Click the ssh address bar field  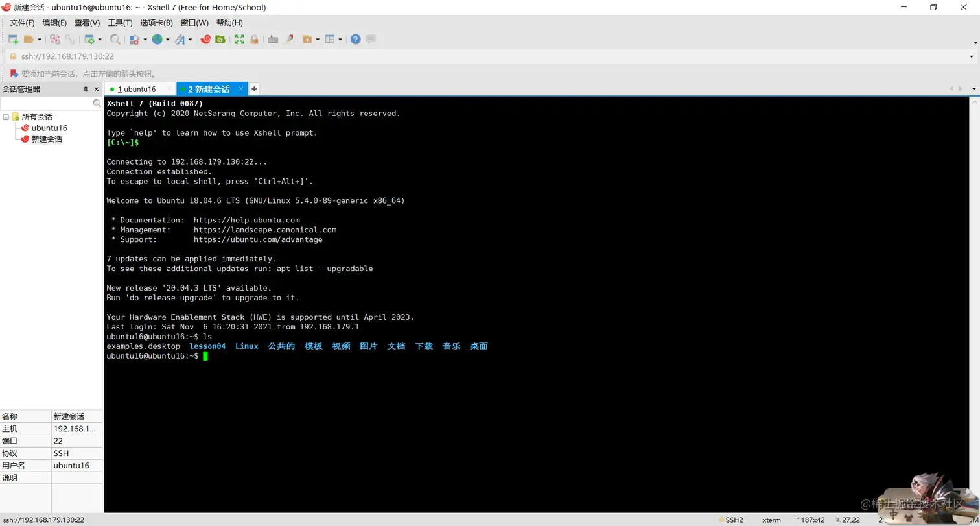coord(493,56)
